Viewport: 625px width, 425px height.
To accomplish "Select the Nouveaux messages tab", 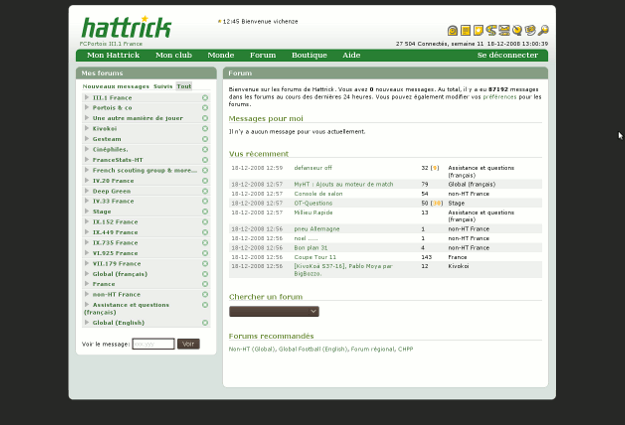I will coord(115,86).
